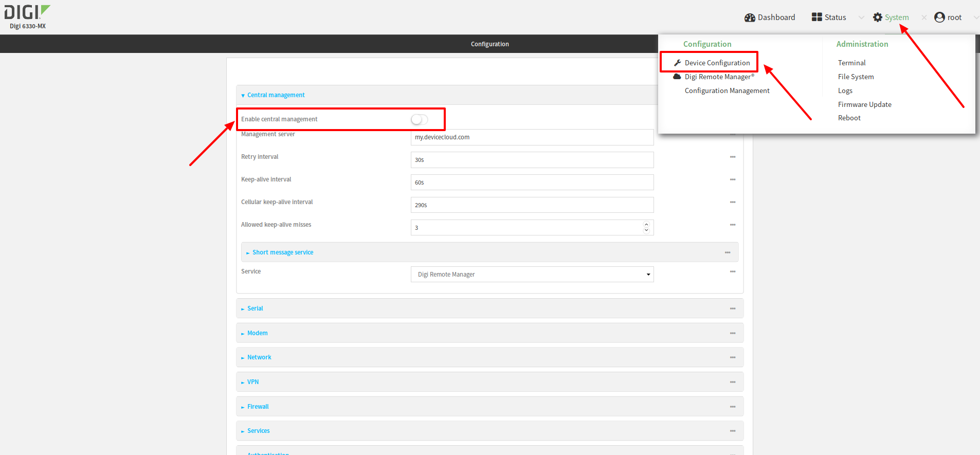
Task: Open Logs from Administration menu
Action: 845,90
